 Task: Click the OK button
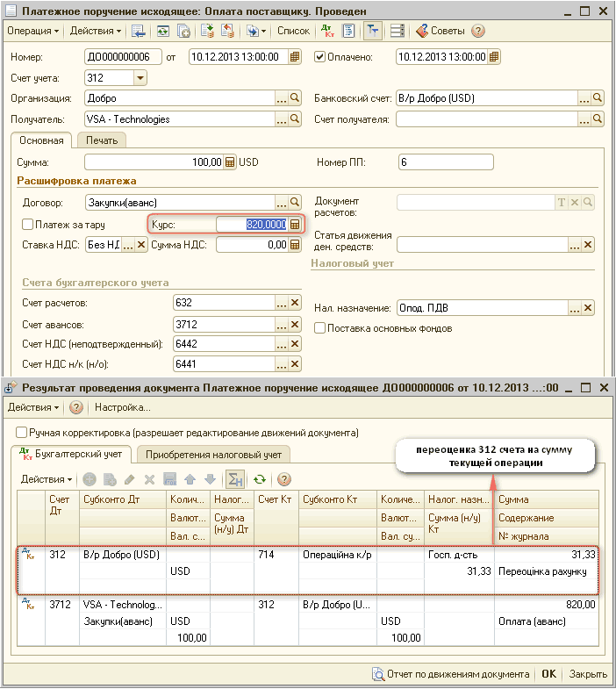point(548,675)
